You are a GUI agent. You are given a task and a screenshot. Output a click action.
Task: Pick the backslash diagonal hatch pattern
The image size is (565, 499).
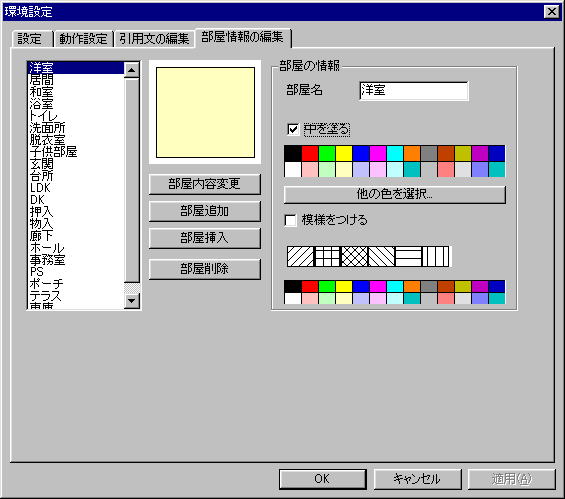382,257
